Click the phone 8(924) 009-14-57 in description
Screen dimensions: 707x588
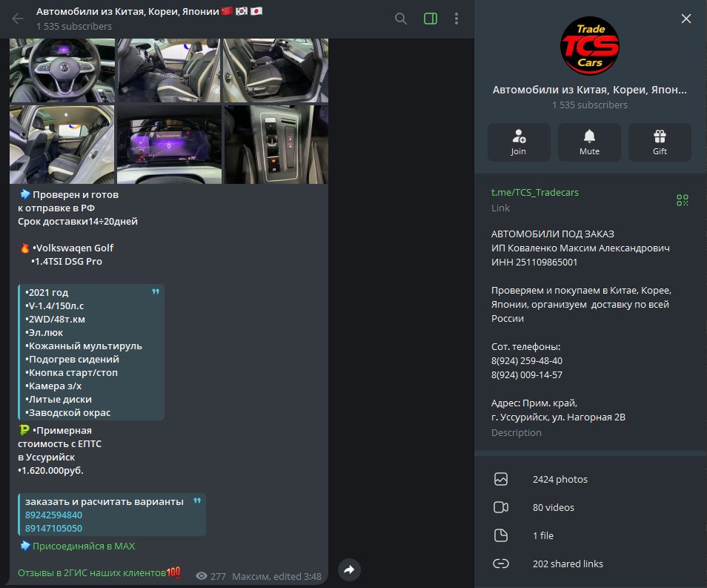527,374
